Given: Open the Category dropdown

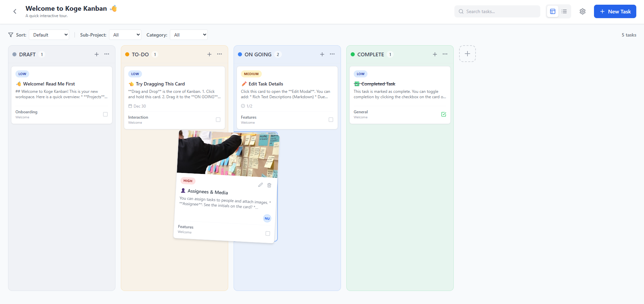Looking at the screenshot, I should click(189, 35).
